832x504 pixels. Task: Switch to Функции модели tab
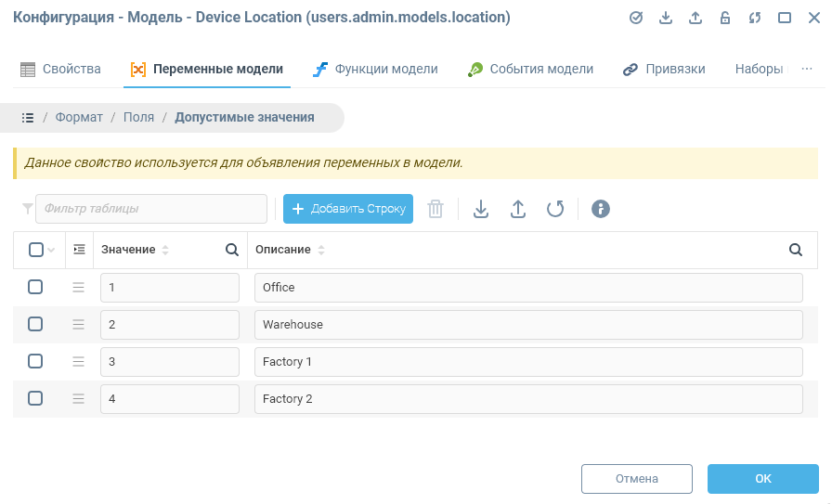point(375,69)
